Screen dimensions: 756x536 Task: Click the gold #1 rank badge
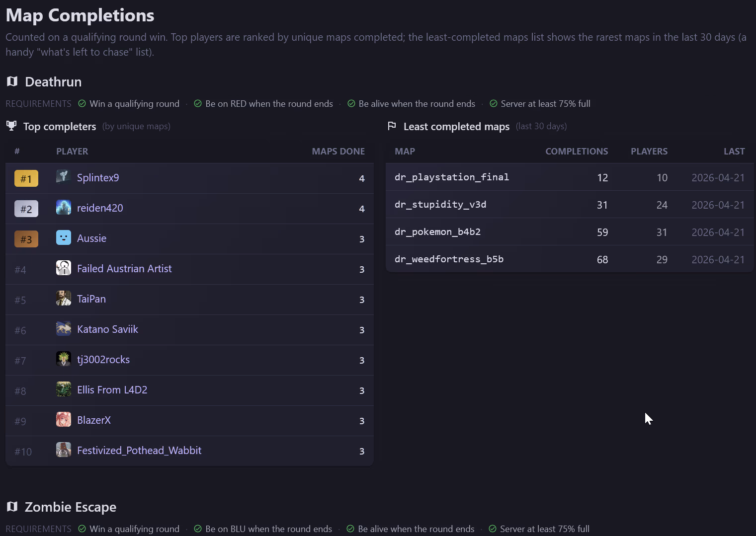pyautogui.click(x=26, y=178)
